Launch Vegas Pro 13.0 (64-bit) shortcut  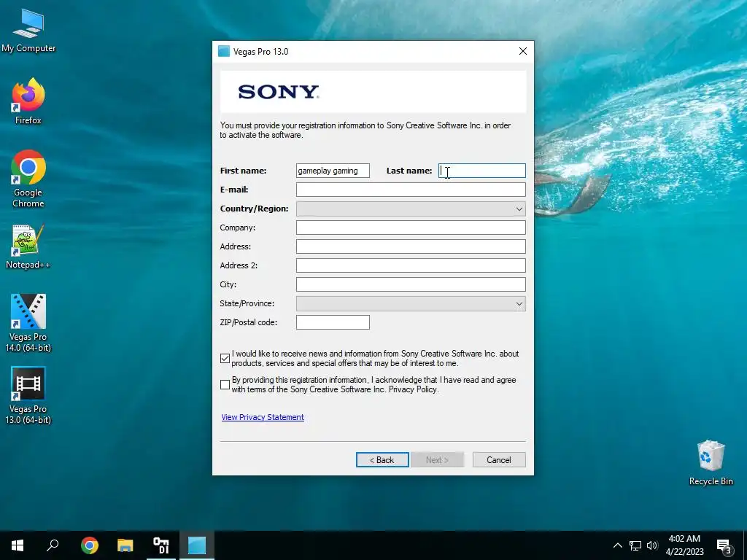point(28,395)
